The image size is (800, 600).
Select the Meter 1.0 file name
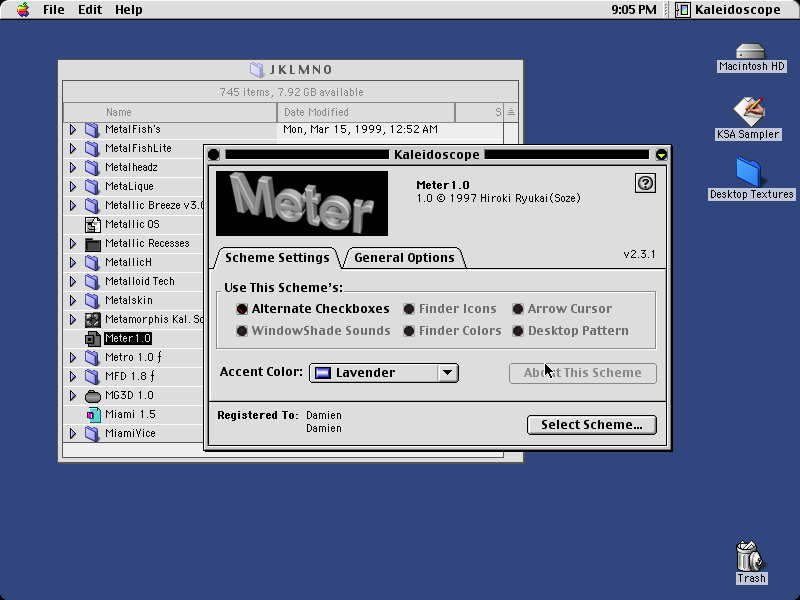click(128, 338)
